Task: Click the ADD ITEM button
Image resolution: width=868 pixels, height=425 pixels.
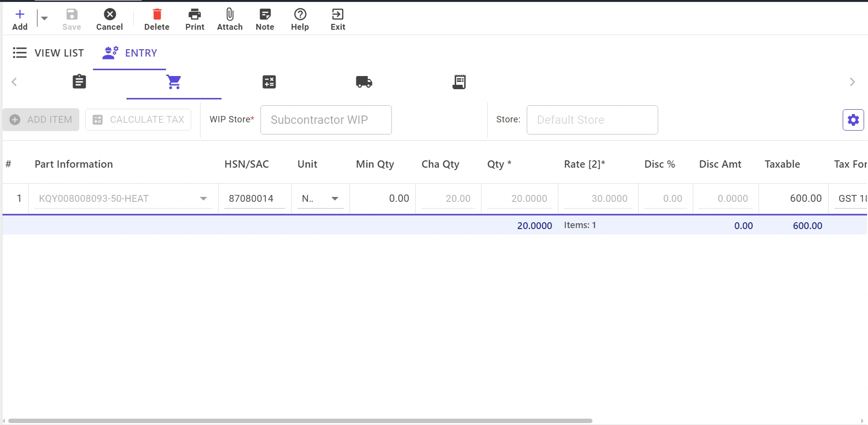Action: [x=41, y=119]
